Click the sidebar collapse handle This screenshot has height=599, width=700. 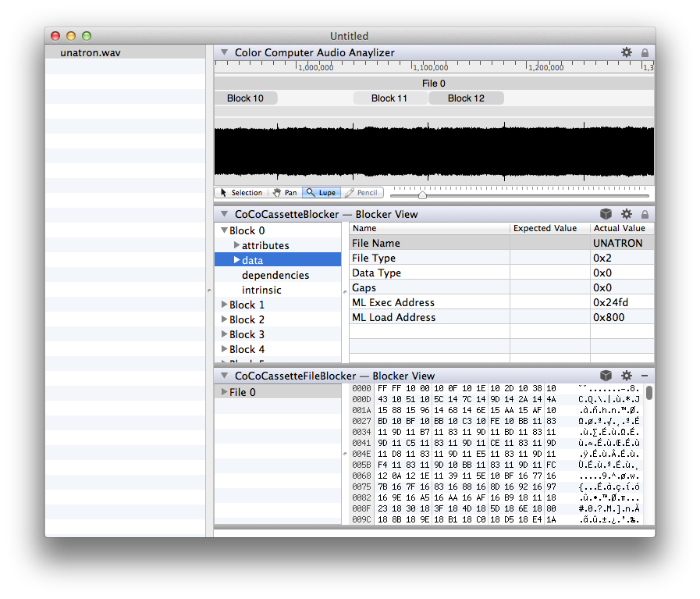tap(209, 291)
